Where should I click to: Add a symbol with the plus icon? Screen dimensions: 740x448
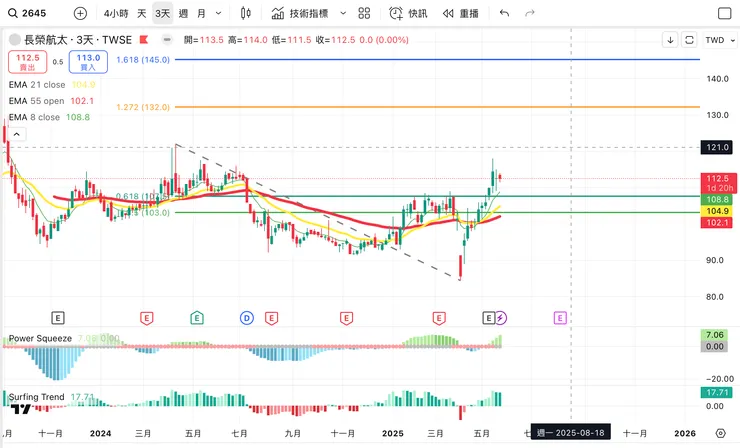80,13
